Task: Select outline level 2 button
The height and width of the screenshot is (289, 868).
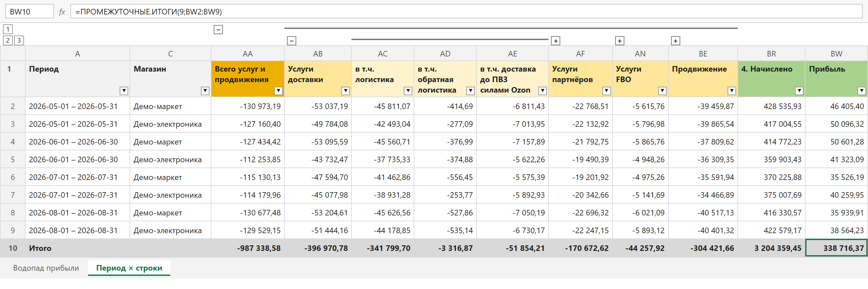Action: [x=8, y=40]
